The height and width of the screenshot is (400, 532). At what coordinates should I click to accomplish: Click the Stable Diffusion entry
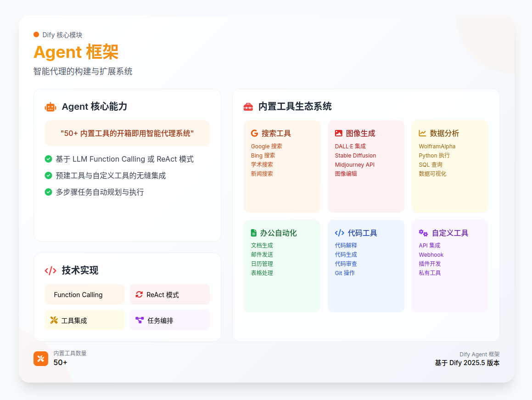click(355, 156)
